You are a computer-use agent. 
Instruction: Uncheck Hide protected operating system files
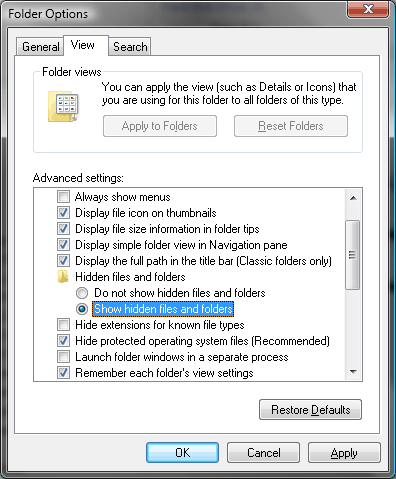pos(63,341)
